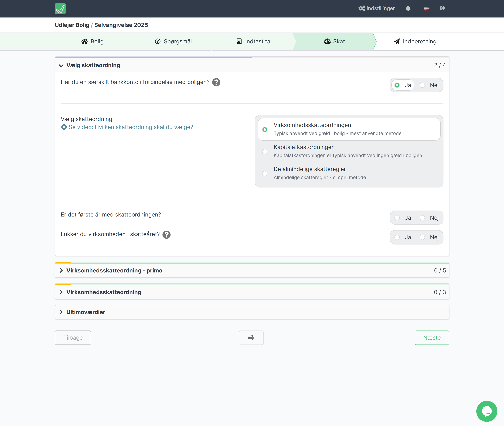
Task: Open Indstillinger settings gear
Action: 376,8
